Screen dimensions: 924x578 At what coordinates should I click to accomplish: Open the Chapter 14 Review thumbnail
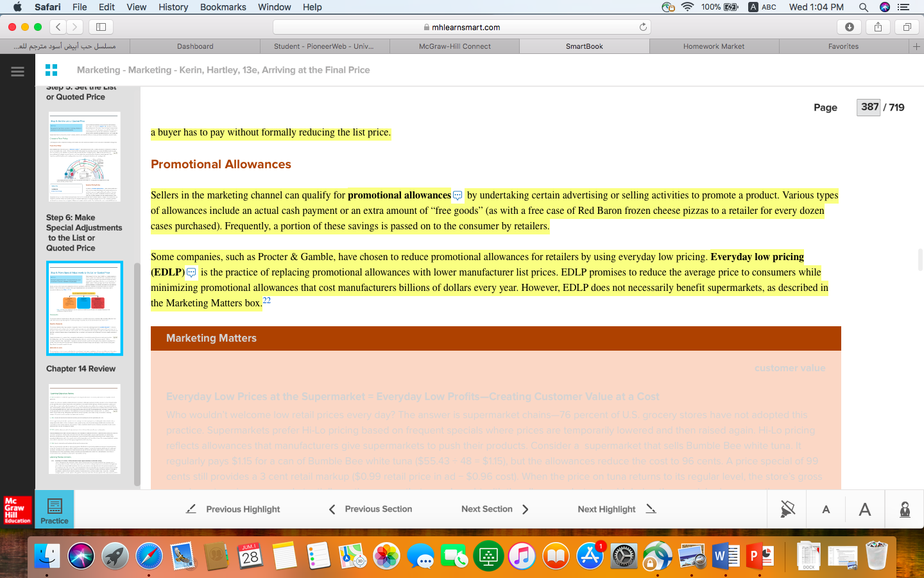[84, 429]
